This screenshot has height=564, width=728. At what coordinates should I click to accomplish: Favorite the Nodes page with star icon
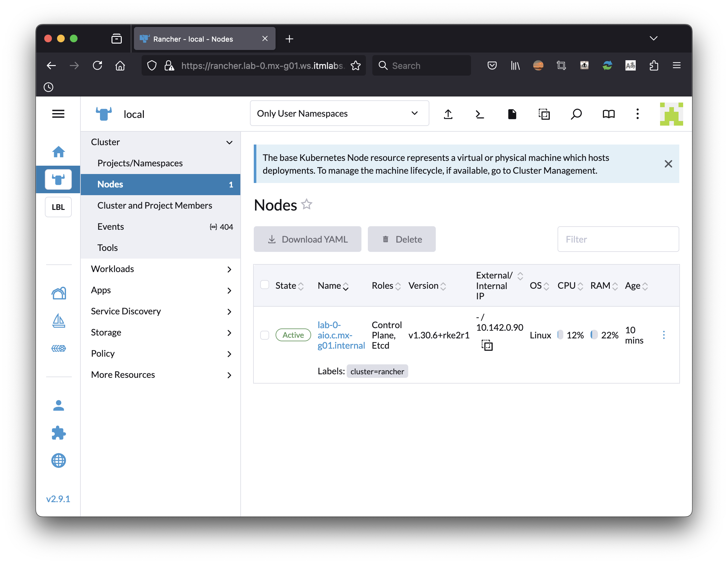[x=307, y=204]
